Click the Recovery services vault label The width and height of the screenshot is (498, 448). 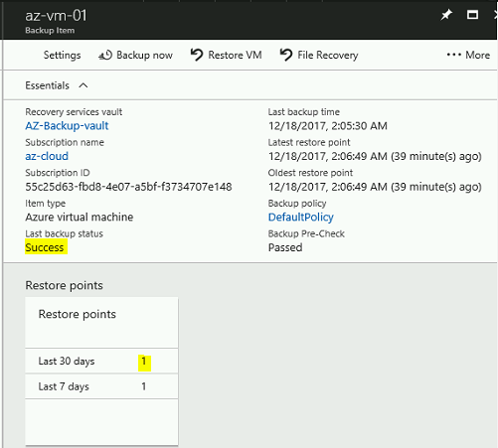click(74, 112)
